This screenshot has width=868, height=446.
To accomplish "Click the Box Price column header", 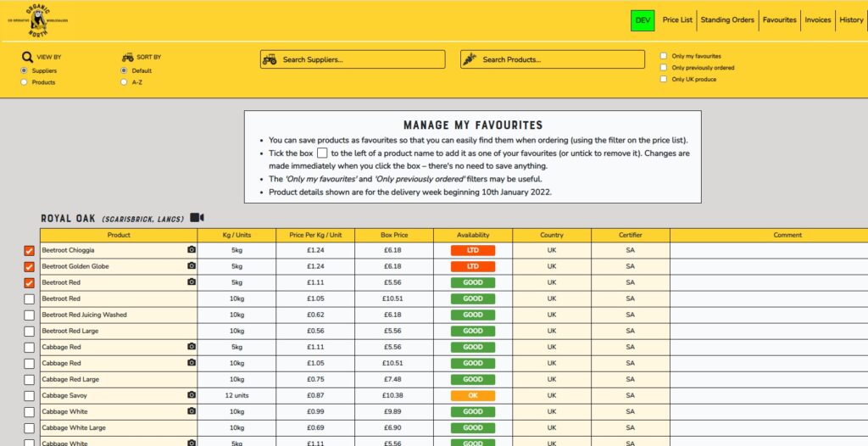I will (394, 235).
